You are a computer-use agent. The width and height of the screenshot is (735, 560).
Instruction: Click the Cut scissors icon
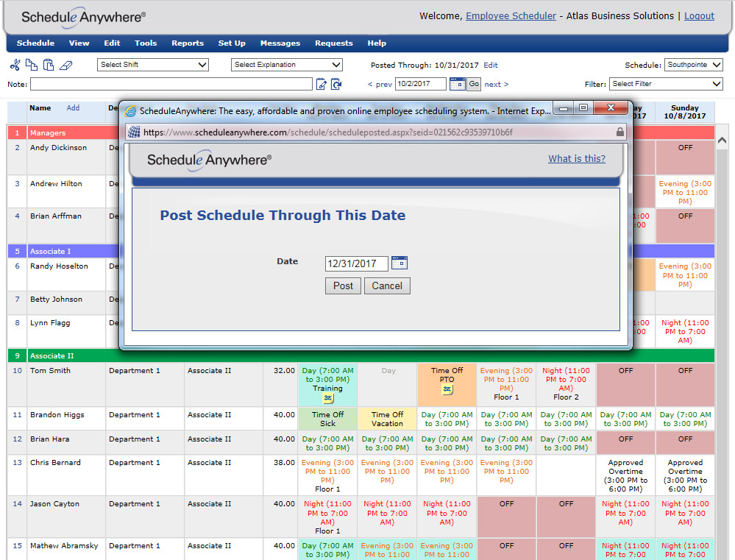[15, 65]
